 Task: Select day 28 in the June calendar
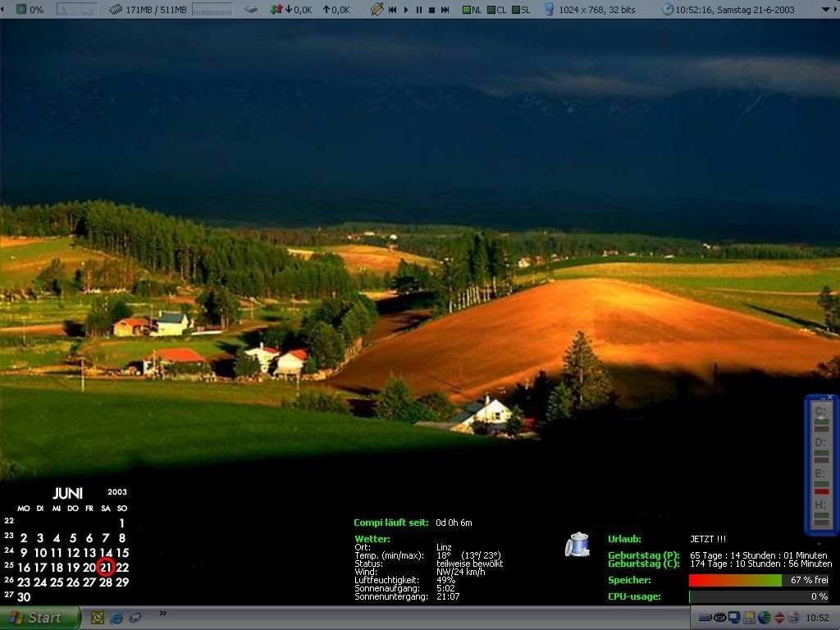(105, 582)
